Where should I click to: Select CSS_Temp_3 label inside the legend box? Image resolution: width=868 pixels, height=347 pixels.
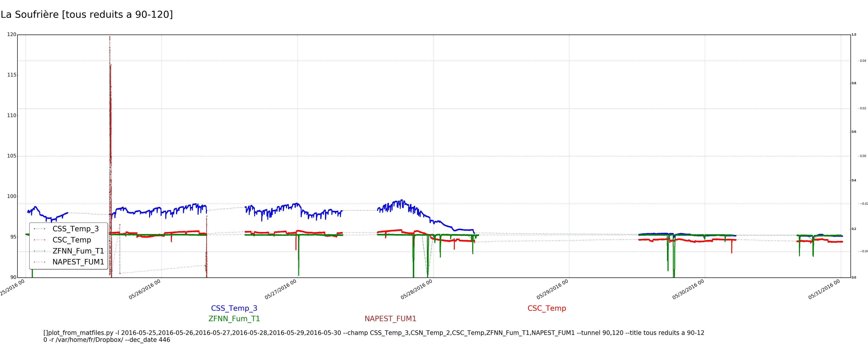[x=76, y=229]
